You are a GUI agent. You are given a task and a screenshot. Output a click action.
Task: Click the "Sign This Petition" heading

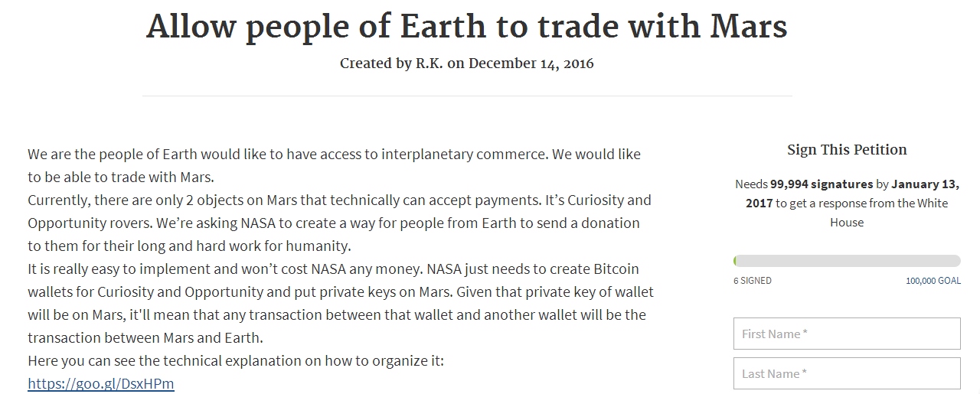coord(847,149)
